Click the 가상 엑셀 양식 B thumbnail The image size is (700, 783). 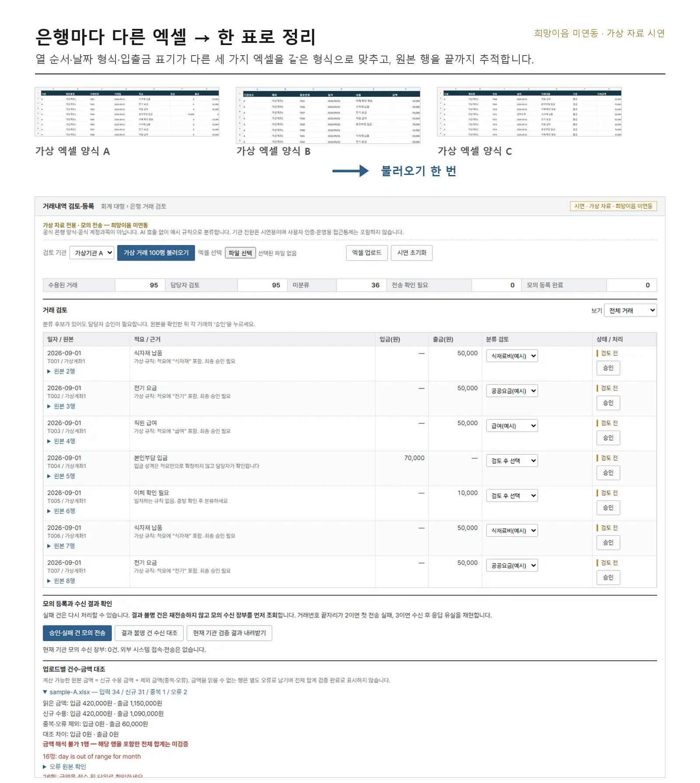[328, 115]
